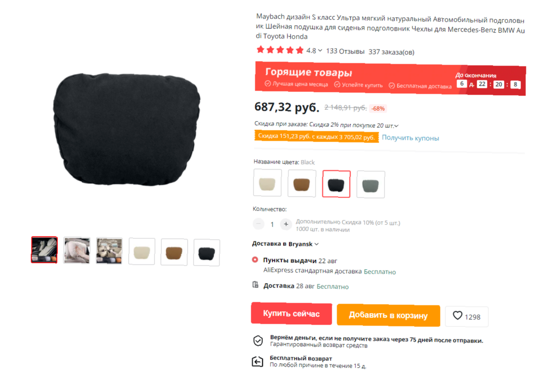Select the brown color swatch
Viewport: 540px width, 392px height.
(x=302, y=184)
